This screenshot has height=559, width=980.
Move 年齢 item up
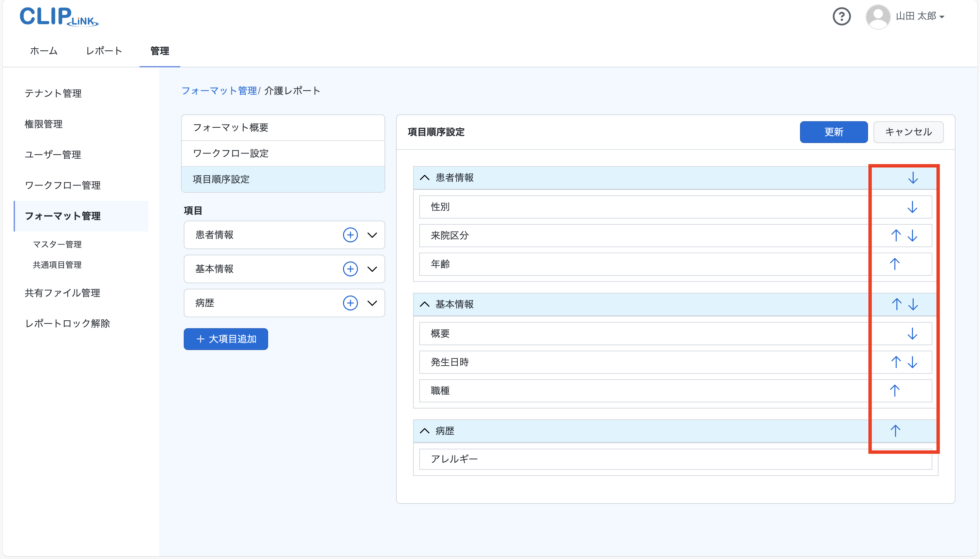(x=895, y=264)
